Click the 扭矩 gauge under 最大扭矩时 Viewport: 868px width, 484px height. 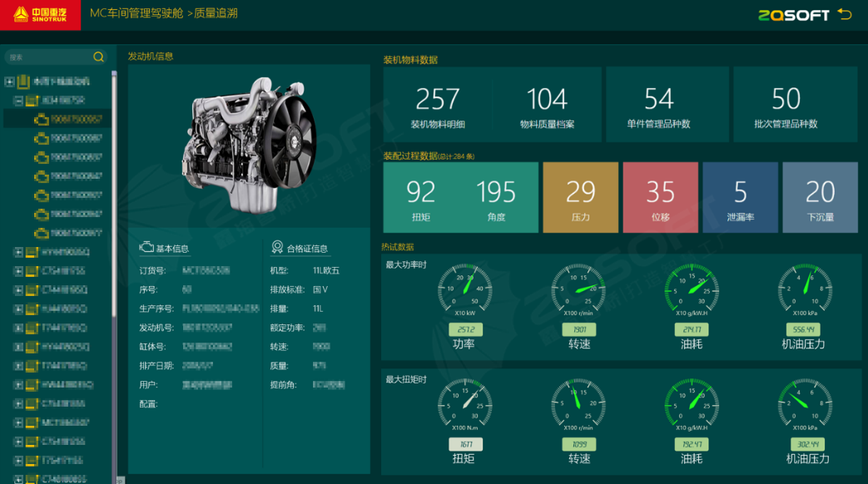pos(464,407)
